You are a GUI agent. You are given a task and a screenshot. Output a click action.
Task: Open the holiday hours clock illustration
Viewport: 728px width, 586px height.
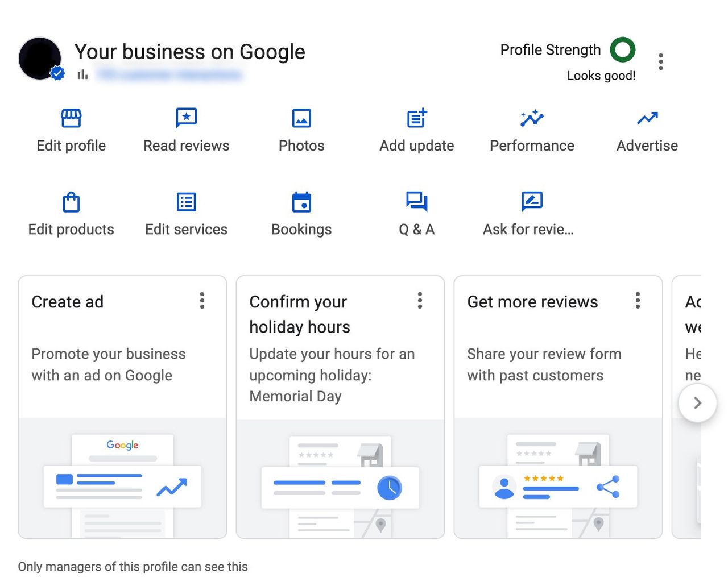coord(340,479)
